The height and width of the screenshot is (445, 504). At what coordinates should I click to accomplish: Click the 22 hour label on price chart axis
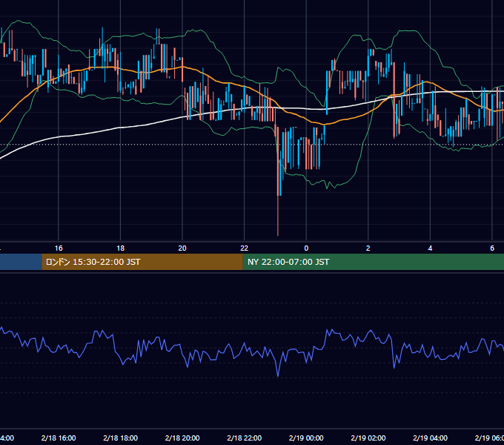(245, 248)
